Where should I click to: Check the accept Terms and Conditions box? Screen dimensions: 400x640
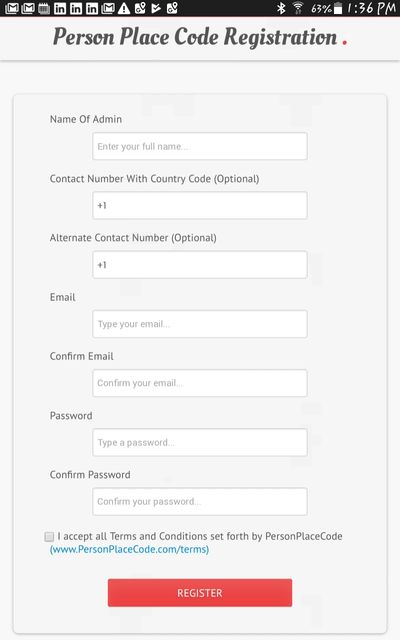click(x=49, y=537)
